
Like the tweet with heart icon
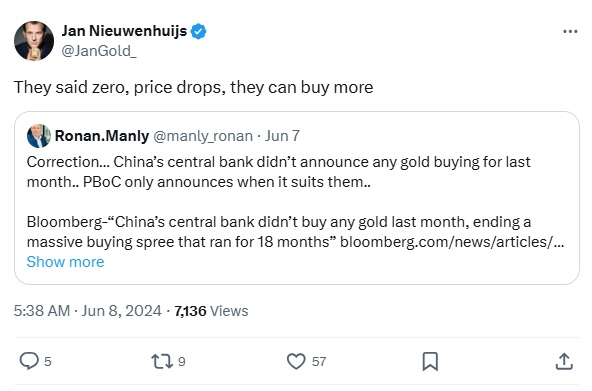tap(296, 361)
